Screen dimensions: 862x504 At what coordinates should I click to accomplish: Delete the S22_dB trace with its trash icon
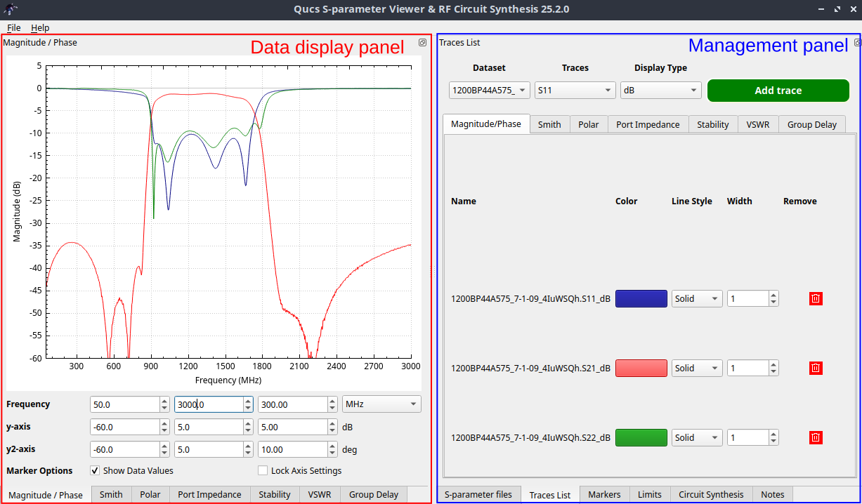tap(815, 437)
